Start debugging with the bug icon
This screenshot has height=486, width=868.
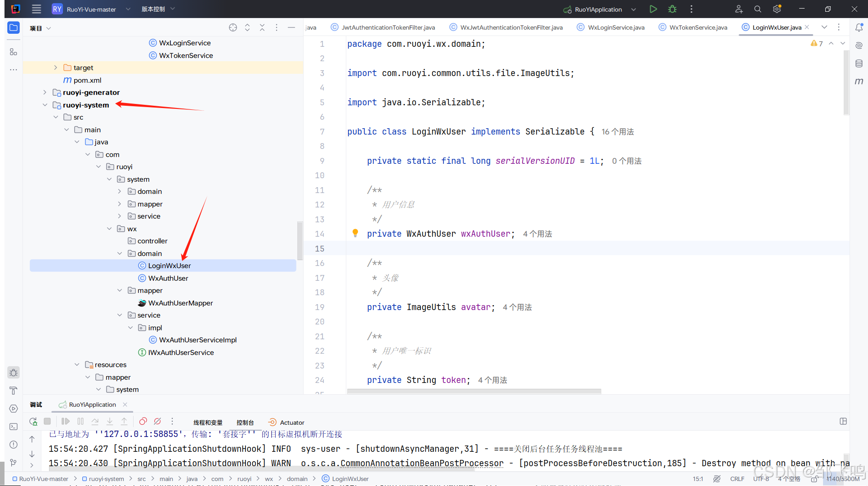click(x=672, y=9)
